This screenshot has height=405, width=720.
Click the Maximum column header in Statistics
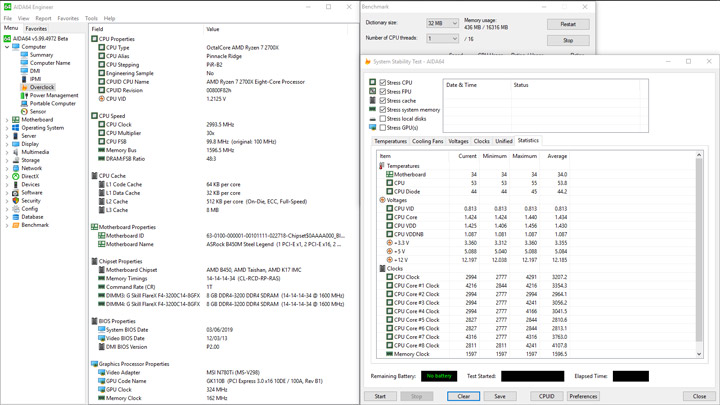[524, 156]
